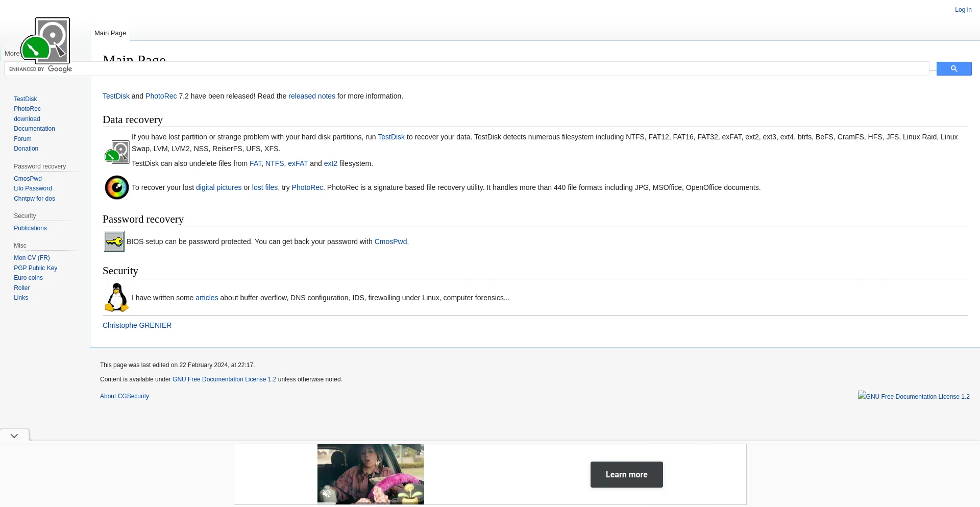Viewport: 980px width, 507px height.
Task: Open About CGSecurity footer link
Action: click(125, 396)
